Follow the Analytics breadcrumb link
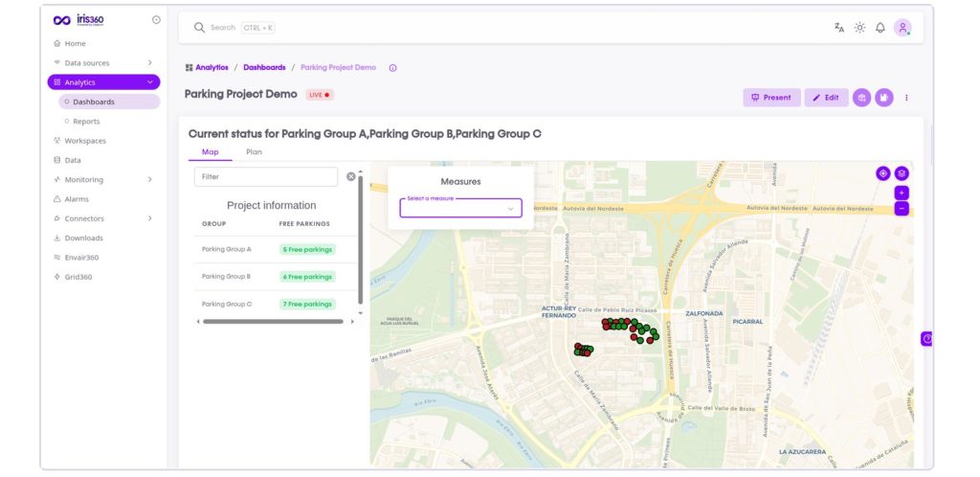The width and height of the screenshot is (980, 477). 212,67
